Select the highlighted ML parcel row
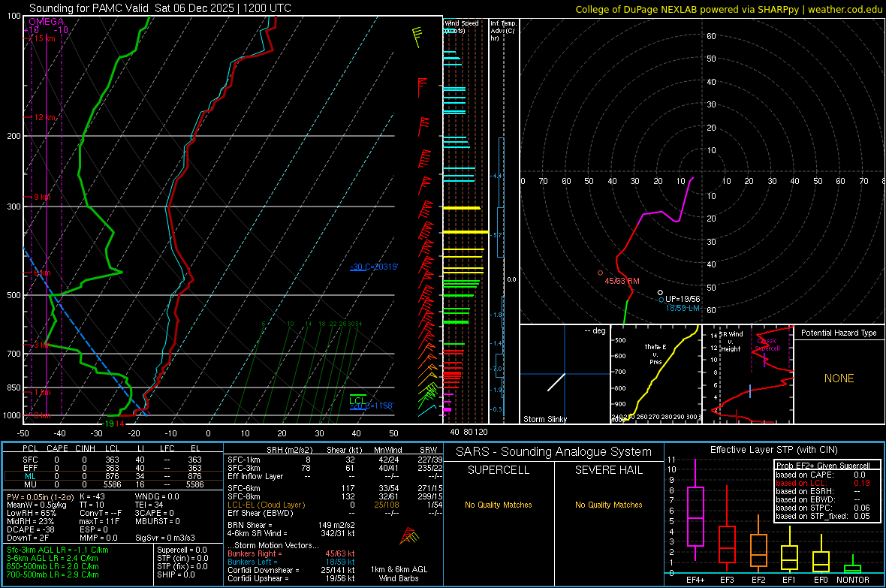The width and height of the screenshot is (886, 588). coord(113,476)
